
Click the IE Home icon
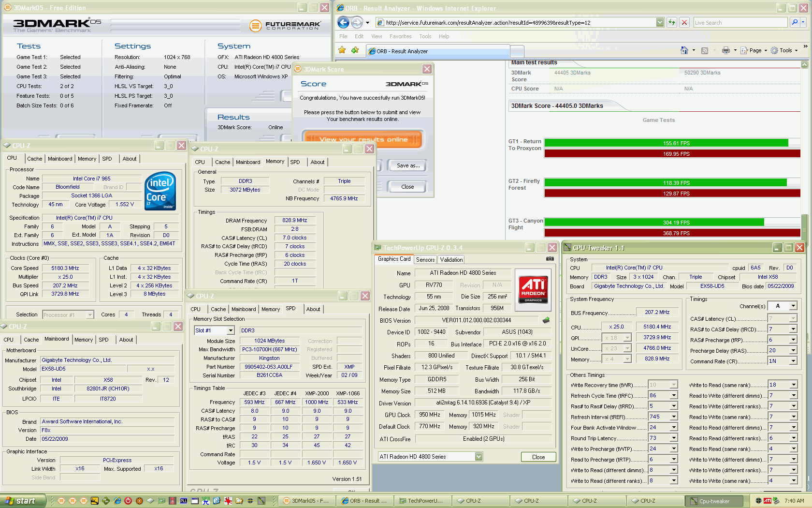(x=684, y=50)
